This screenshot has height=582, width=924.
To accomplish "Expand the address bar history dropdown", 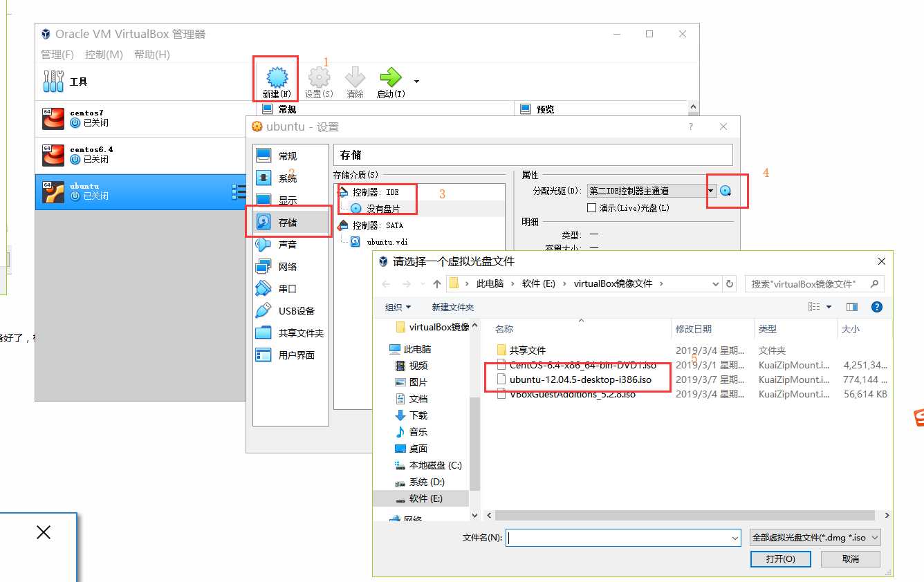I will pyautogui.click(x=715, y=283).
